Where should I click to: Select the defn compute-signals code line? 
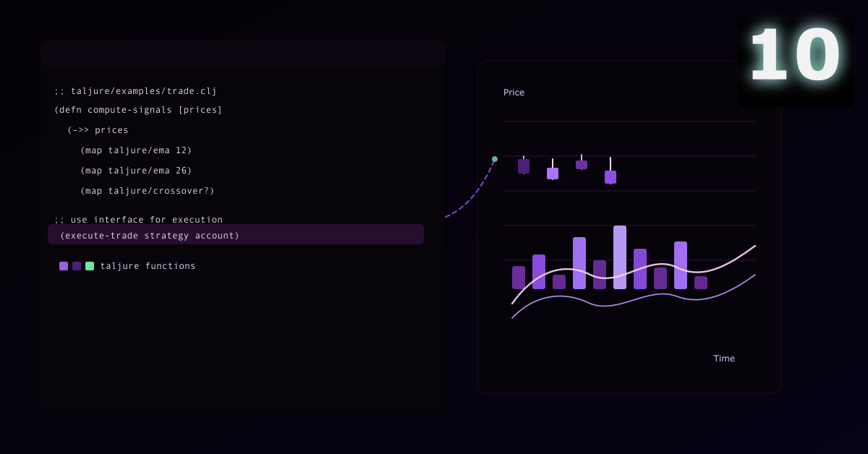pos(138,110)
